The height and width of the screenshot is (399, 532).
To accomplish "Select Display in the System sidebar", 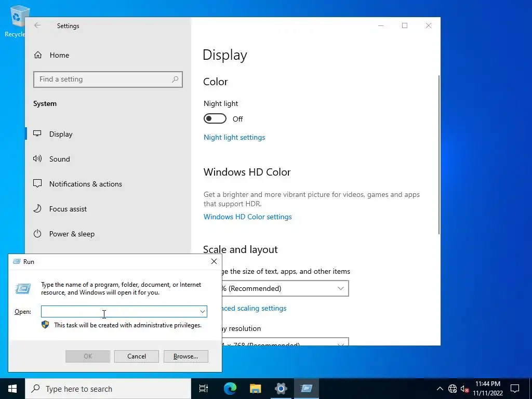I will coord(108,134).
